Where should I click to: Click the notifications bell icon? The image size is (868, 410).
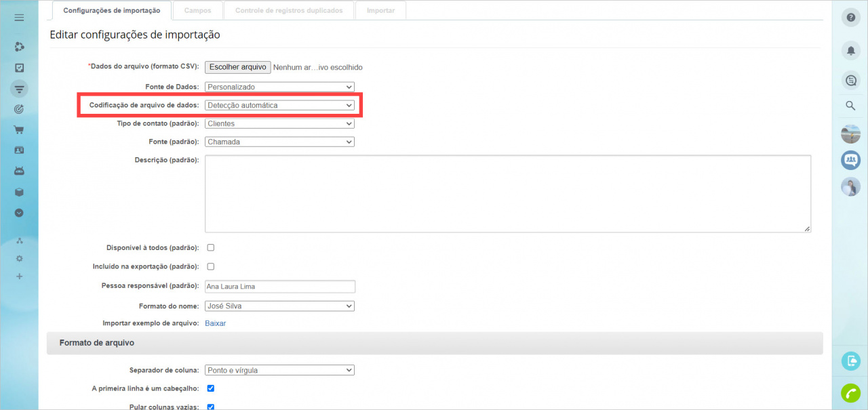pos(850,50)
